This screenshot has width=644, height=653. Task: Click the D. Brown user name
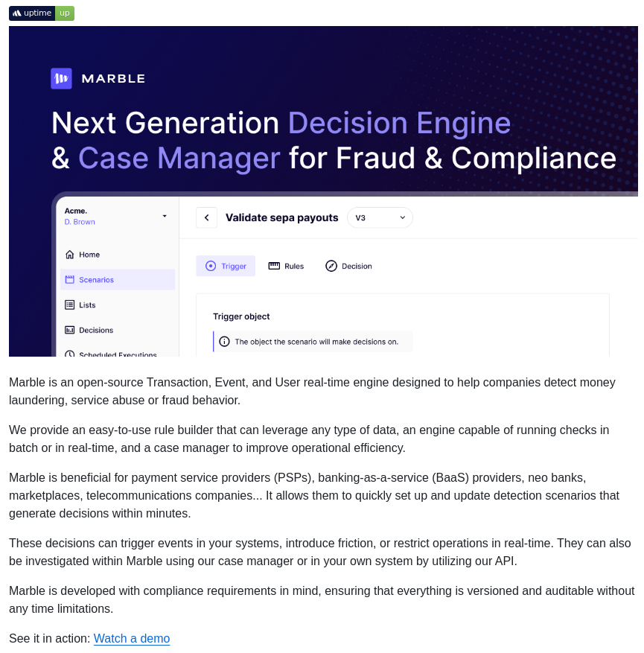pyautogui.click(x=80, y=222)
